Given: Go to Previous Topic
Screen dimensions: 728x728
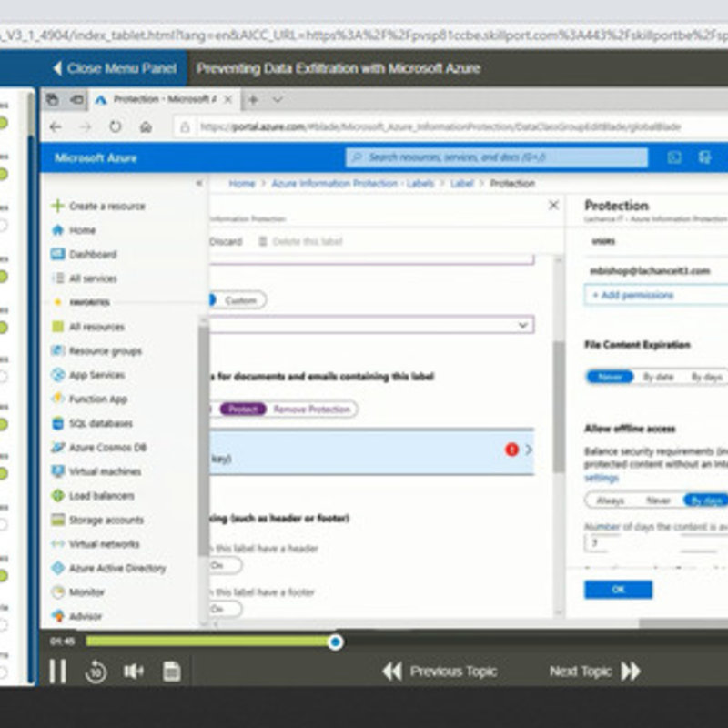Looking at the screenshot, I should (440, 672).
